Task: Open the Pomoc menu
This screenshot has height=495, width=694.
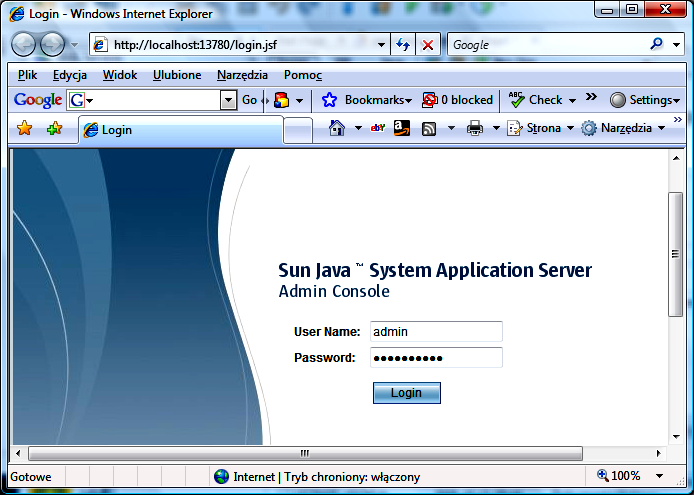Action: (303, 75)
